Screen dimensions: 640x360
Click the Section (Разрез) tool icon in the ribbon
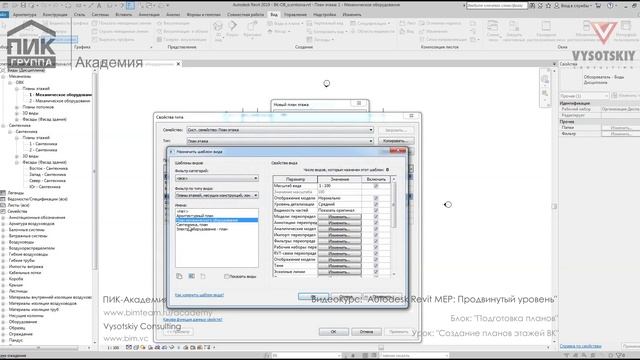(233, 26)
